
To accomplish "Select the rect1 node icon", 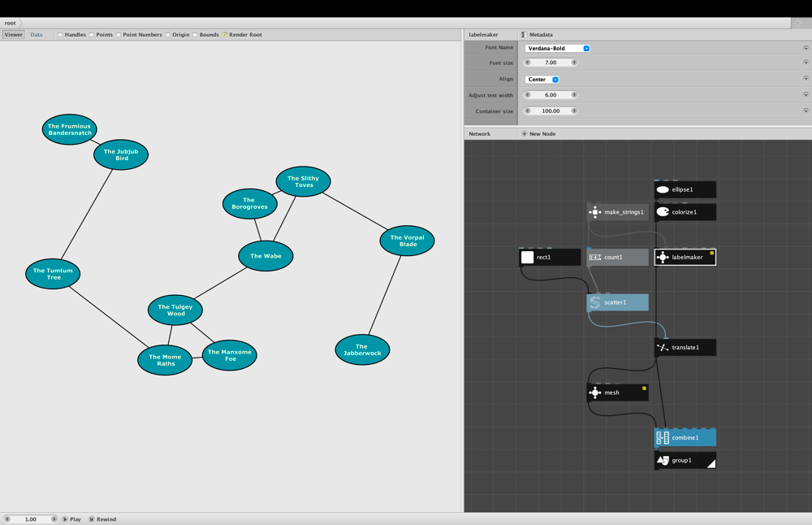I will [x=527, y=257].
